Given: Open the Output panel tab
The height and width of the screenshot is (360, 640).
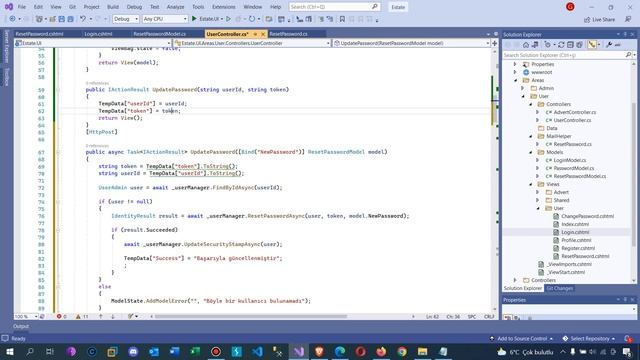Looking at the screenshot, I should 21,327.
